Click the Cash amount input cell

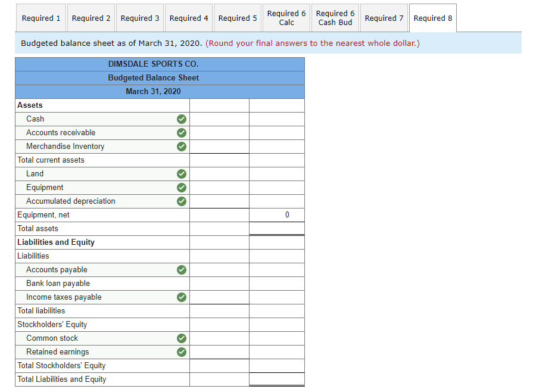[x=219, y=119]
